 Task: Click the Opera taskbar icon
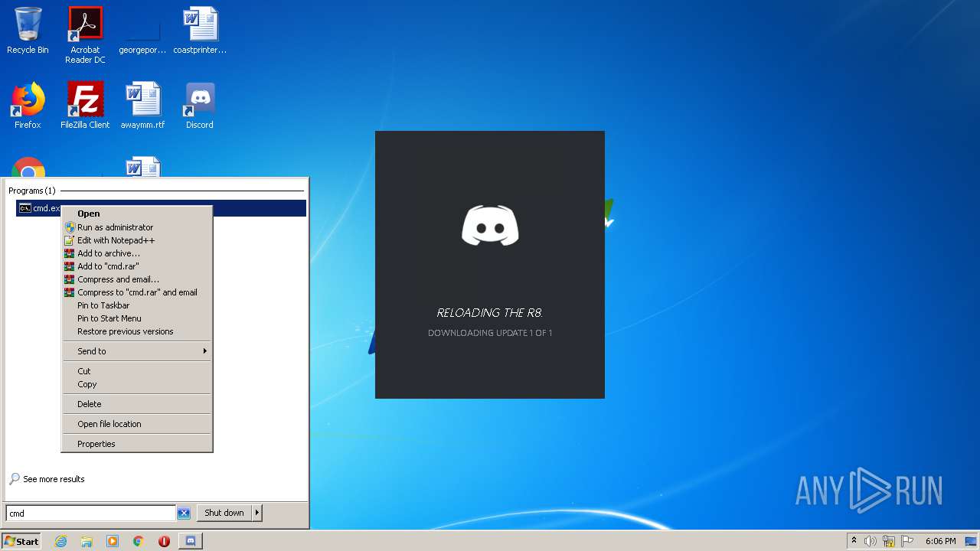pyautogui.click(x=164, y=541)
